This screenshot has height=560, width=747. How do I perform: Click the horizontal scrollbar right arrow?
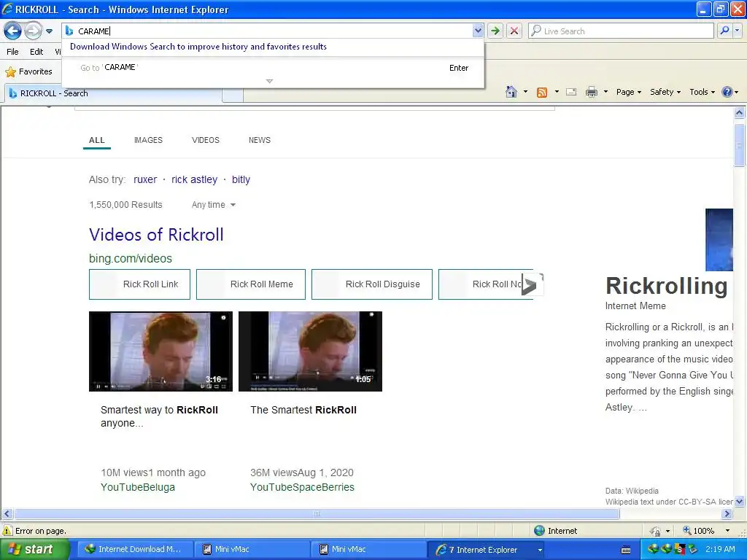727,514
